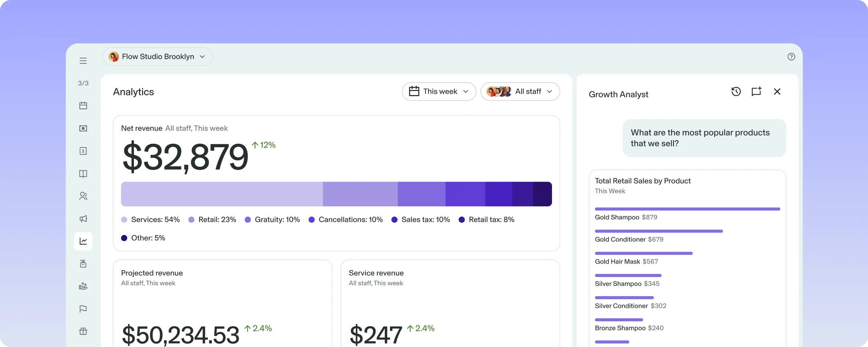The width and height of the screenshot is (868, 347).
Task: Open the Flow Studio Brooklyn location dropdown
Action: click(x=158, y=57)
